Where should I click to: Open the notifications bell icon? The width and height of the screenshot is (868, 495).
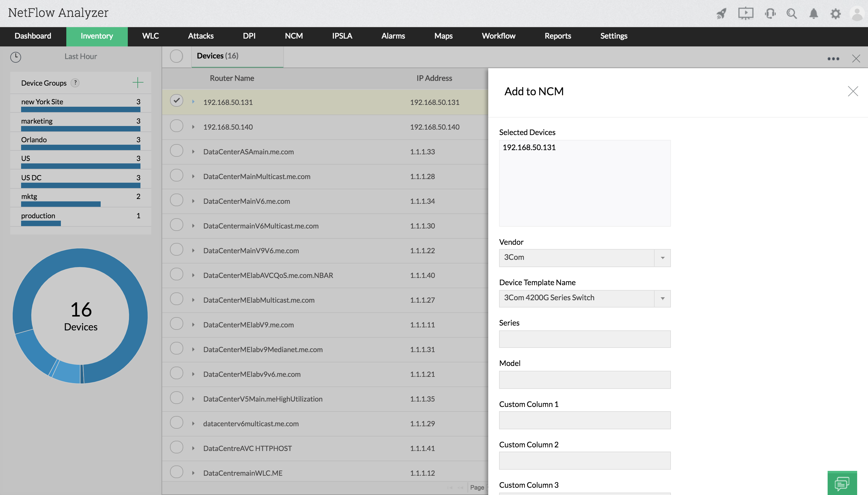(x=813, y=14)
